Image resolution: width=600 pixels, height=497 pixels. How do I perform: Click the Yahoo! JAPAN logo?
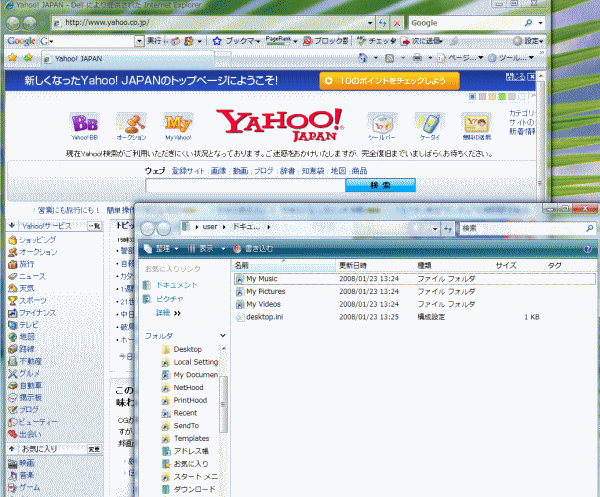coord(280,125)
